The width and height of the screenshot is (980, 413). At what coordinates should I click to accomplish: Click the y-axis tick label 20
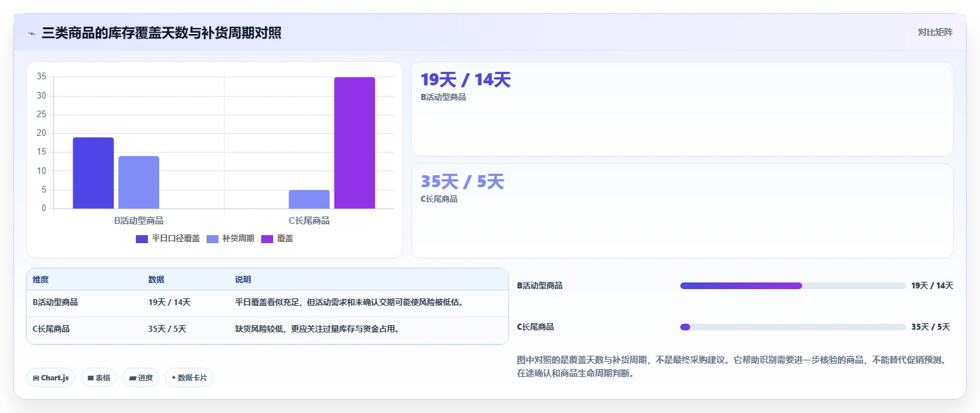click(41, 133)
